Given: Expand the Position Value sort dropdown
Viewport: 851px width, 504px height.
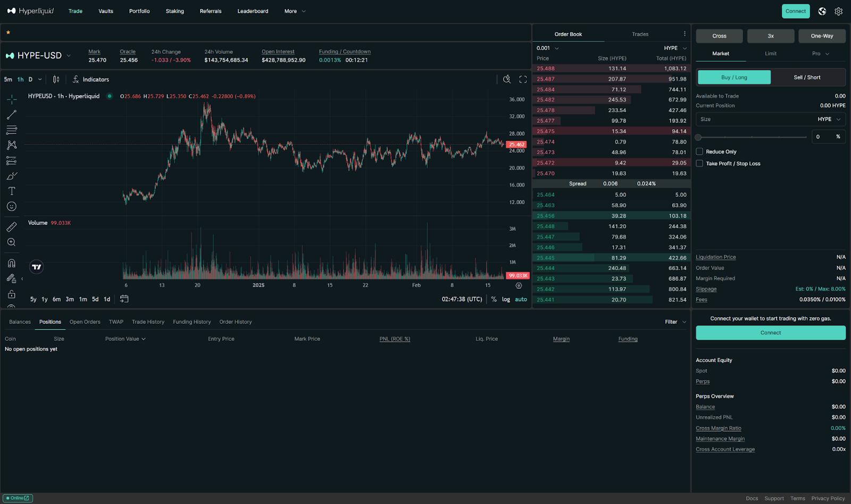Looking at the screenshot, I should tap(125, 339).
